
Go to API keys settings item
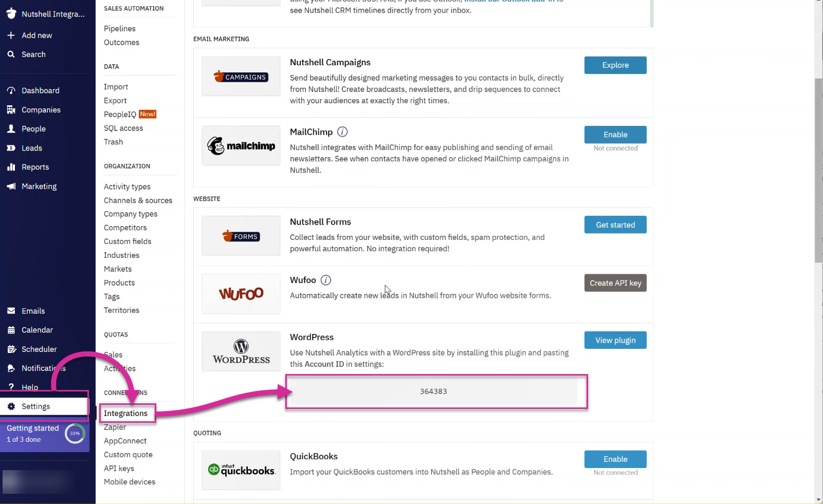(x=119, y=468)
